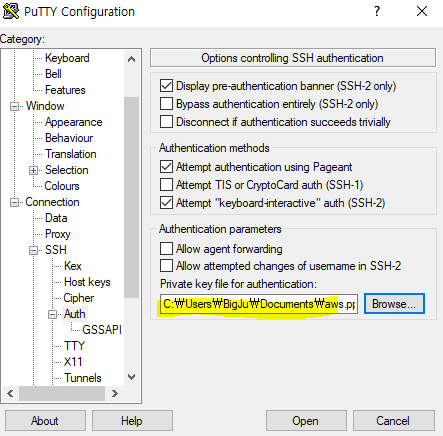Open the Proxy category
Image resolution: width=443 pixels, height=436 pixels.
pyautogui.click(x=58, y=234)
